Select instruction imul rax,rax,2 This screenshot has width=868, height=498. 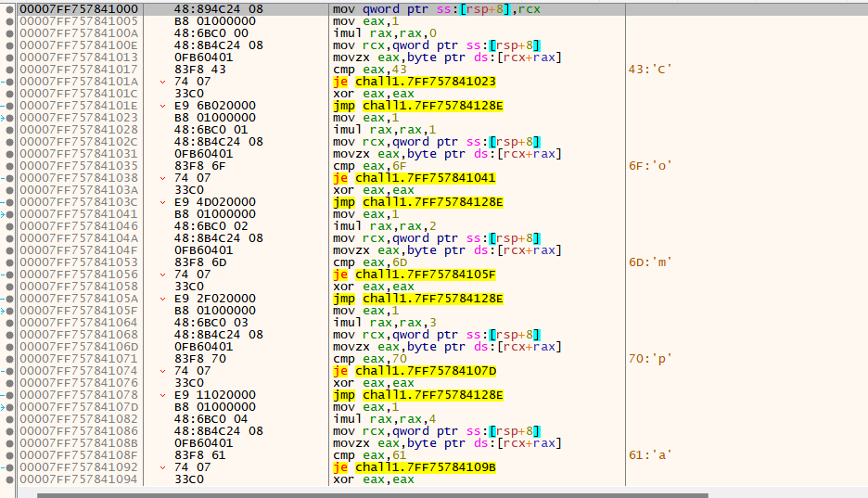point(385,226)
